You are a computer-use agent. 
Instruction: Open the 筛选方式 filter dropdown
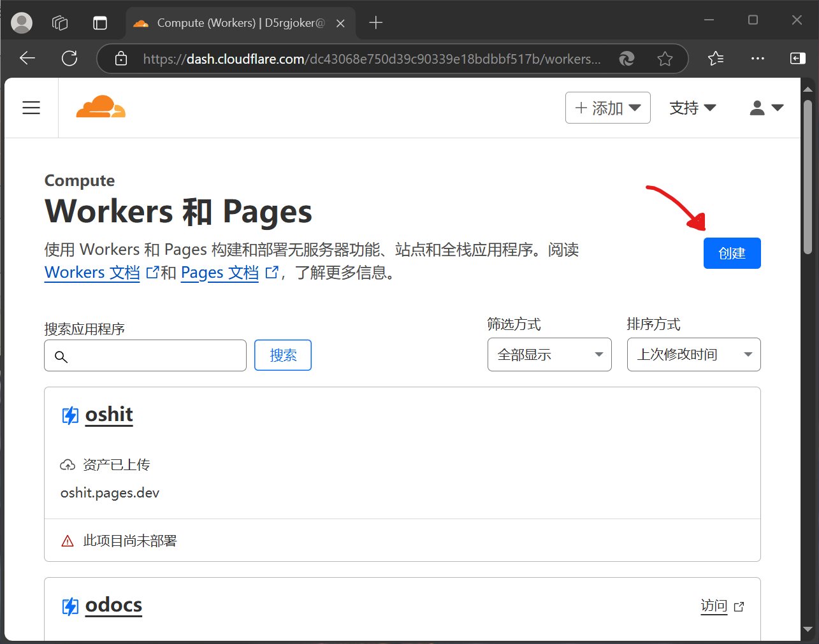(x=549, y=355)
